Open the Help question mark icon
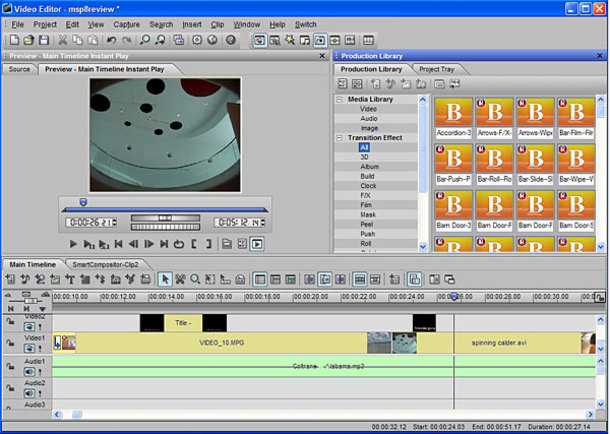This screenshot has width=610, height=434. (231, 40)
